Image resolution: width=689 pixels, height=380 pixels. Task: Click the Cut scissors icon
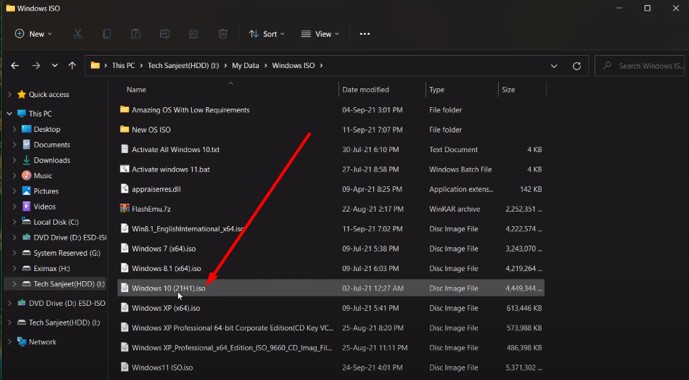click(x=78, y=34)
